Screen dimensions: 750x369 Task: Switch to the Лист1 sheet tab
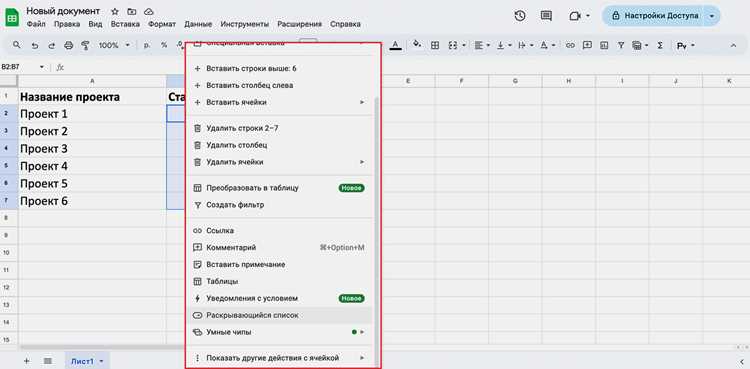coord(88,361)
